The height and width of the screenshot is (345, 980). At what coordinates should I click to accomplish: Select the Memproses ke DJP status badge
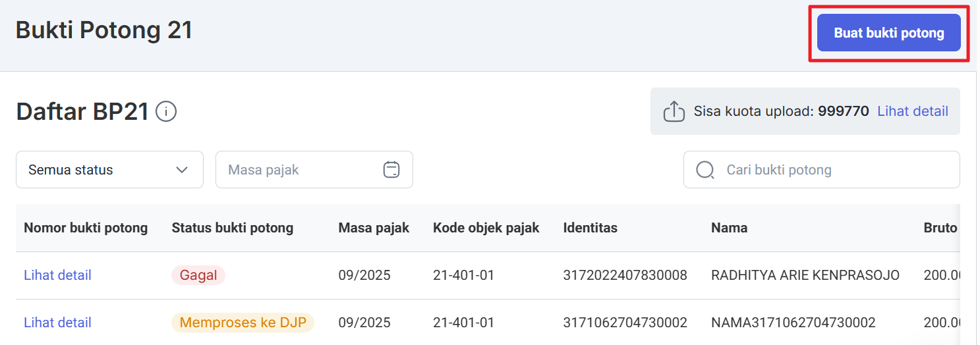coord(243,323)
